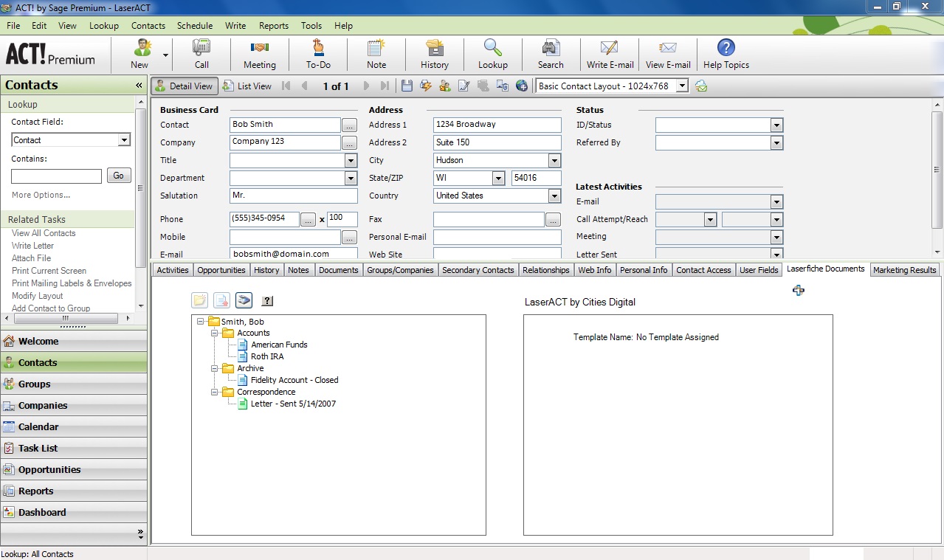
Task: Open the Schedule menu
Action: coord(195,26)
